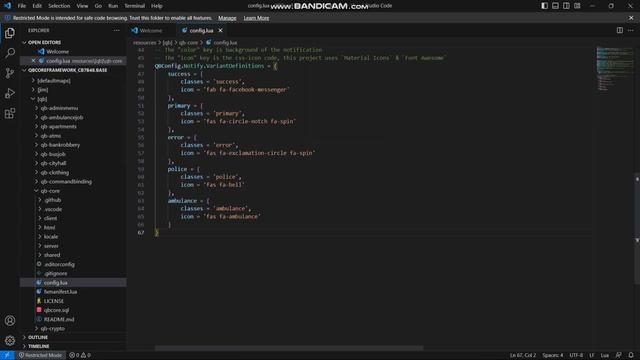Collapse the qb-core folder
640x360 pixels.
point(50,191)
